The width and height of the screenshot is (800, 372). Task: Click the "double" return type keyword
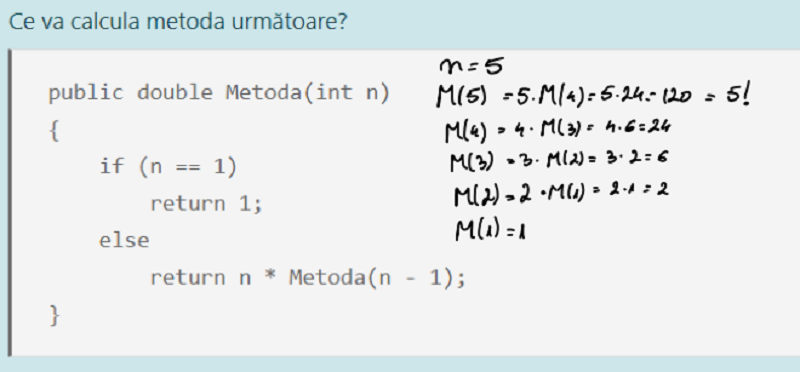(175, 93)
